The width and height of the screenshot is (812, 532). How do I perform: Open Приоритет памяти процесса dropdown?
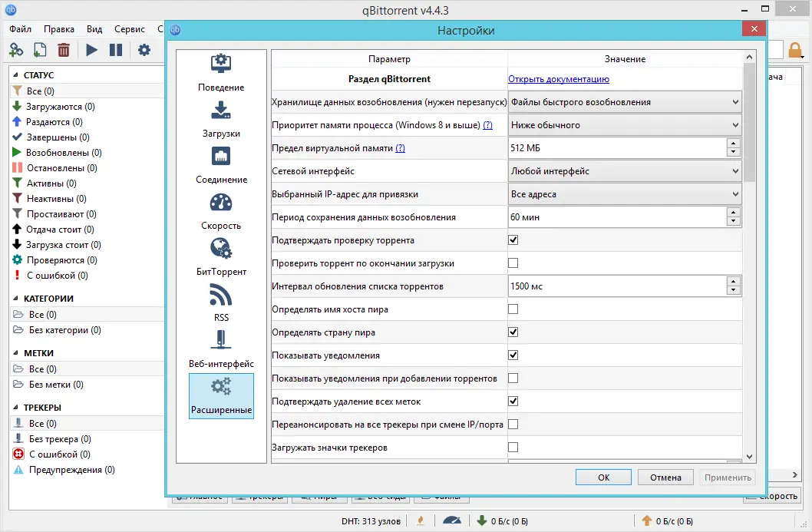625,125
